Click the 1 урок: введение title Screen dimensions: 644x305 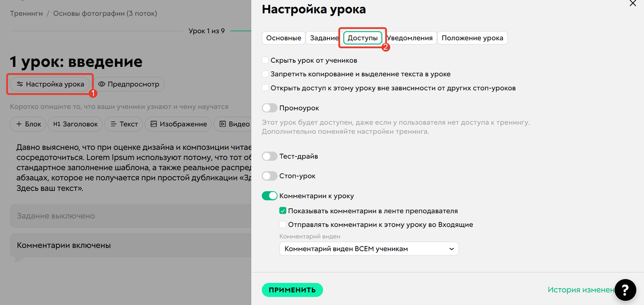[x=76, y=62]
